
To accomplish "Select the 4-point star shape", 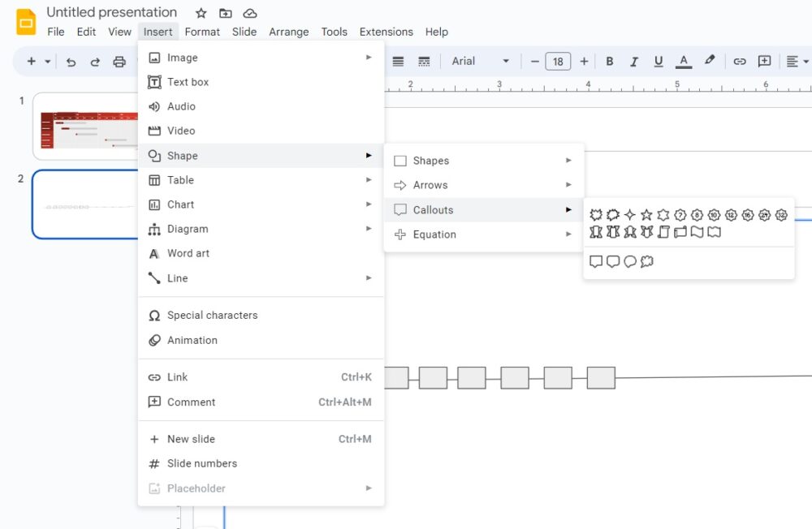I will pos(630,215).
